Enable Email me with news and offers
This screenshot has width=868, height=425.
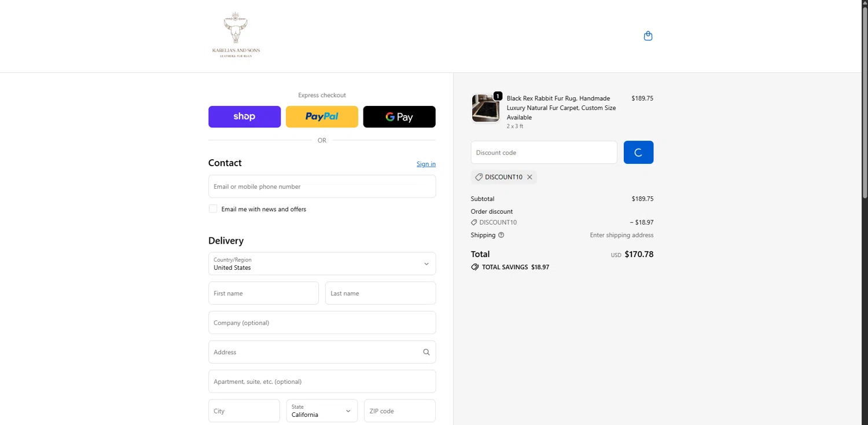213,209
